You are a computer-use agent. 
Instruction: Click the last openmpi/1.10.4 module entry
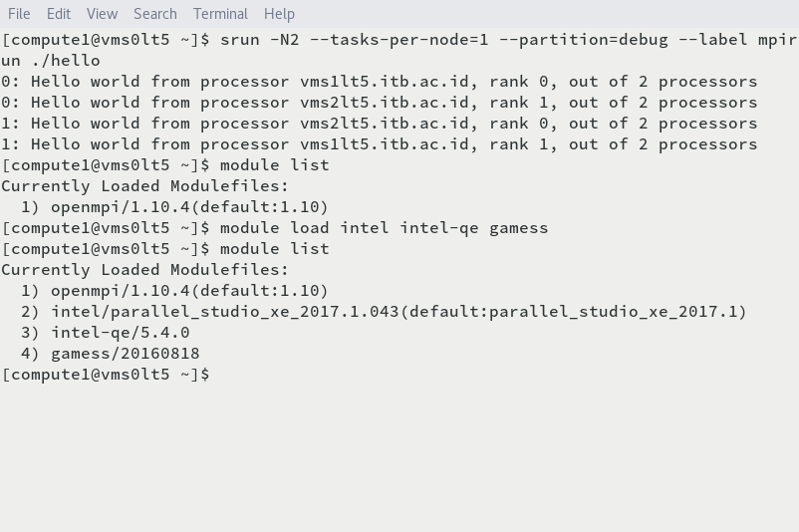pyautogui.click(x=189, y=291)
